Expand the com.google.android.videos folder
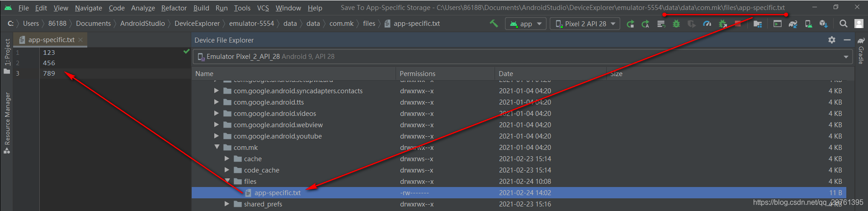This screenshot has width=868, height=211. tap(217, 113)
